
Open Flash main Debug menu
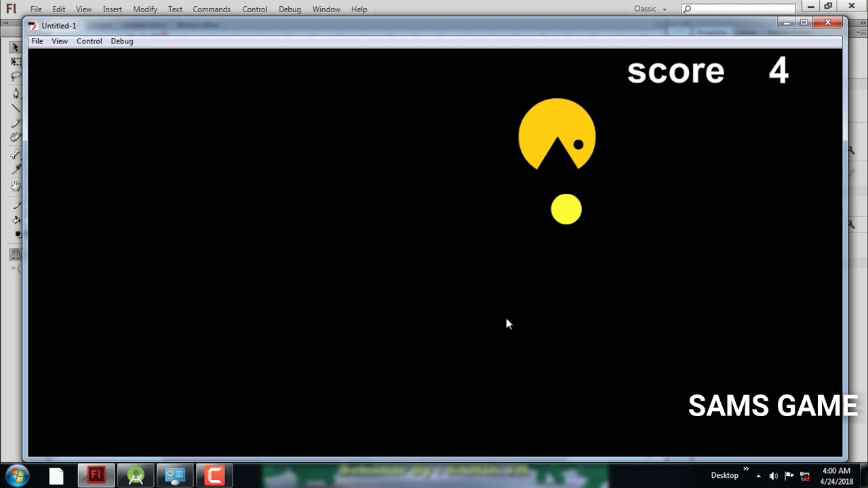pyautogui.click(x=290, y=9)
